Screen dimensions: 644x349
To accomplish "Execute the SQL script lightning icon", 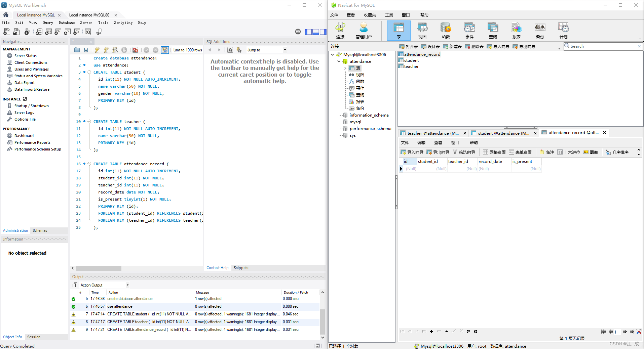I will (x=97, y=50).
